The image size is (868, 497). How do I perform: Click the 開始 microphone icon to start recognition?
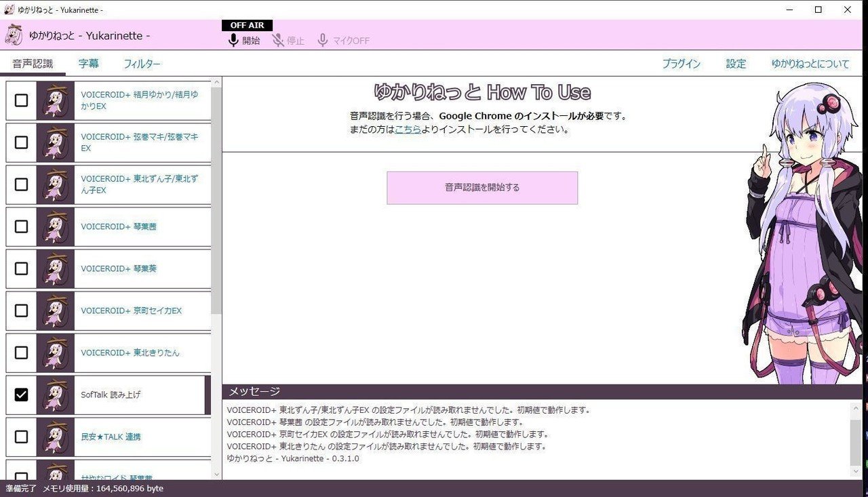(233, 39)
